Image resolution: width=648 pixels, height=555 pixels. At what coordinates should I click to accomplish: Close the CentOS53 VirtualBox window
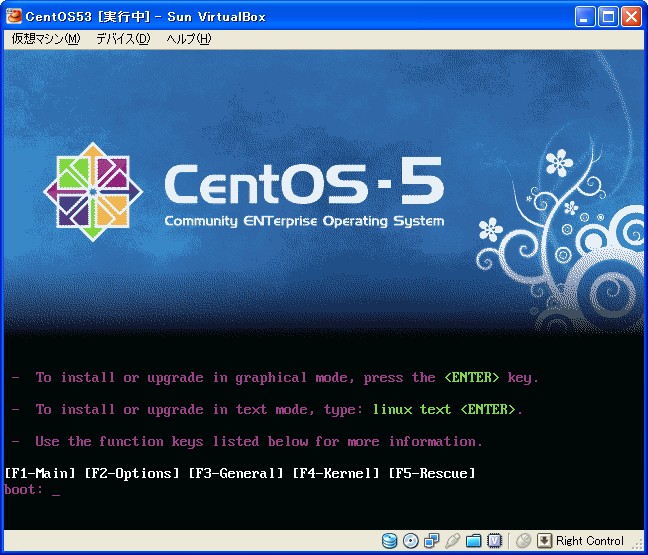pos(632,17)
